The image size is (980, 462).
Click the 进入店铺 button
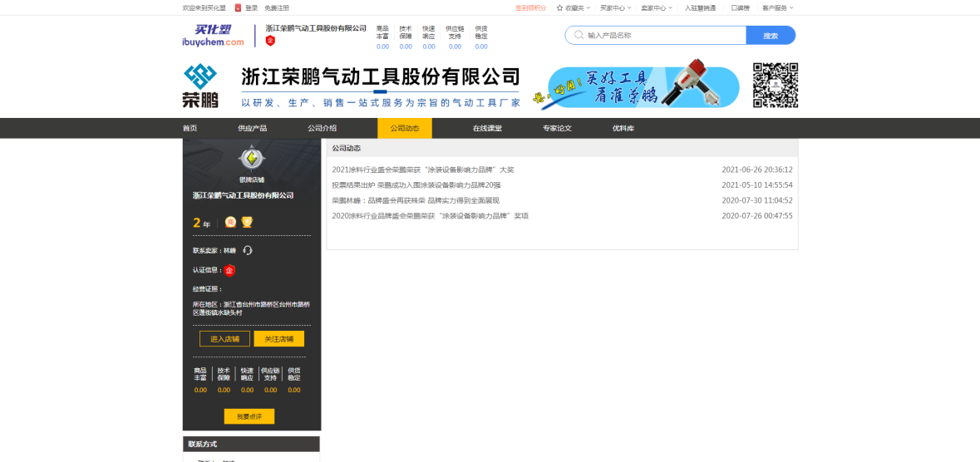(x=225, y=339)
